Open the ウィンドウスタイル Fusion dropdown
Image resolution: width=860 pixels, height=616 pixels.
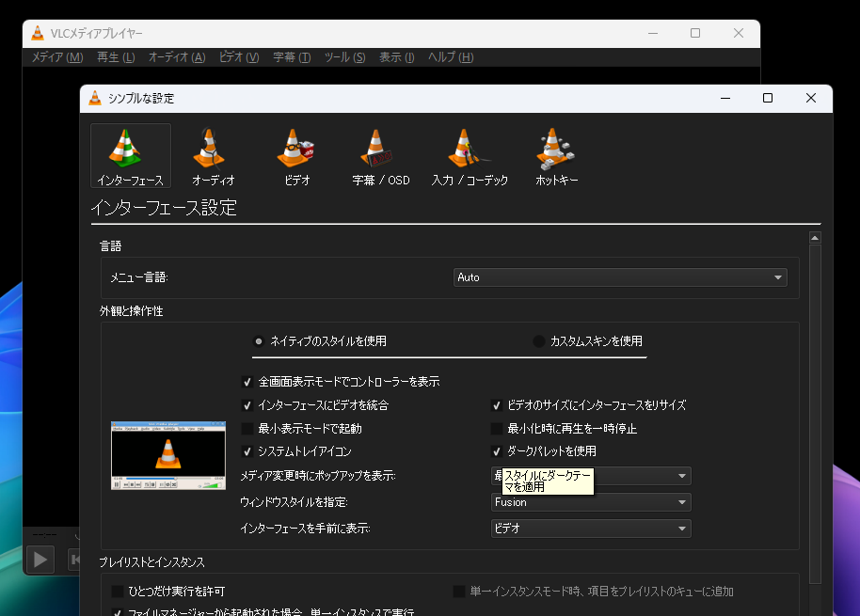tap(590, 502)
